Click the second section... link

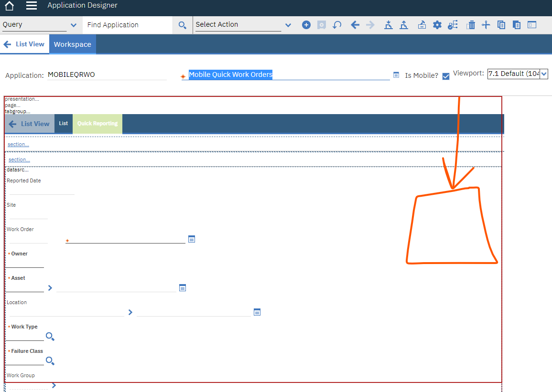coord(20,159)
